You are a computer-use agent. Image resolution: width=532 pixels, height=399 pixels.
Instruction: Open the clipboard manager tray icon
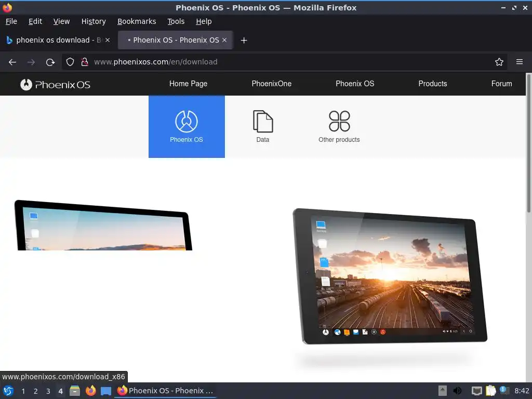click(490, 391)
